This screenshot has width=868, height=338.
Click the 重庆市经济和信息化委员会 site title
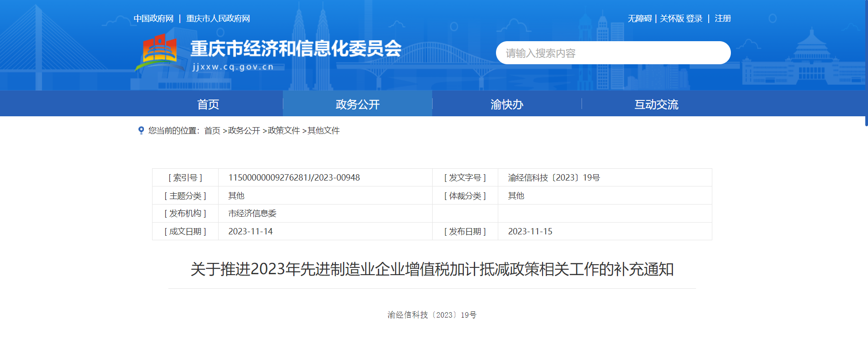[x=296, y=49]
